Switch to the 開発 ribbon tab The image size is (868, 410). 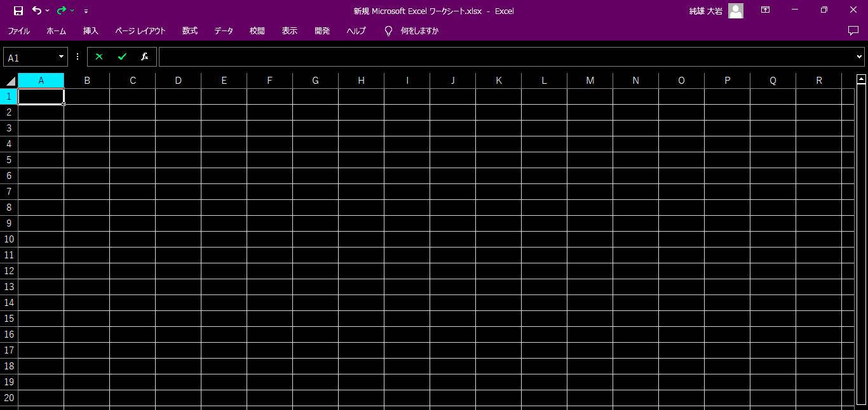tap(322, 30)
